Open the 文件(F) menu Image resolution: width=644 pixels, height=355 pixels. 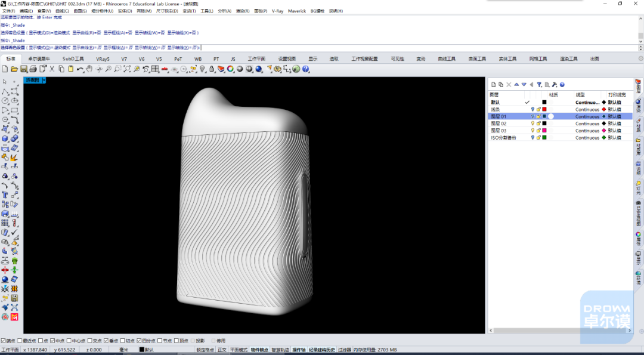pyautogui.click(x=8, y=11)
